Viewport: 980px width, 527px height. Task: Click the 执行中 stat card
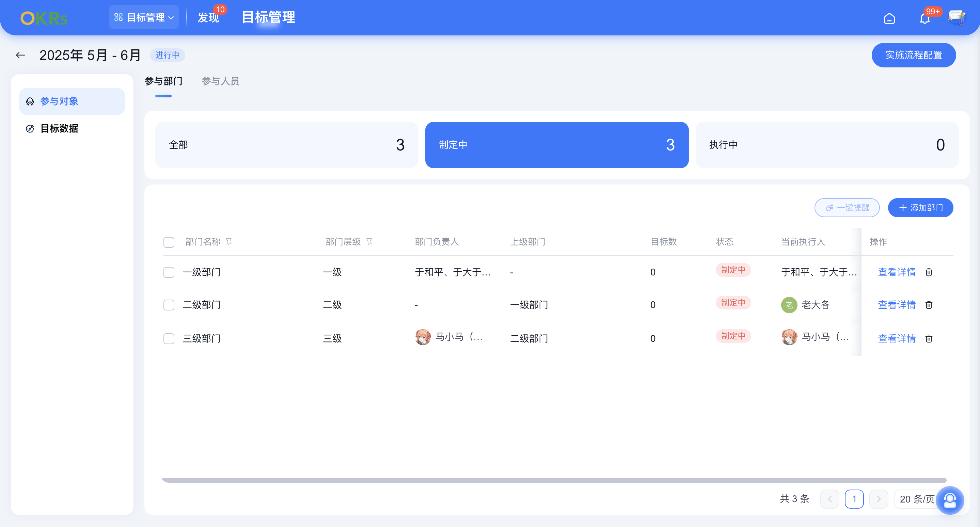(827, 145)
